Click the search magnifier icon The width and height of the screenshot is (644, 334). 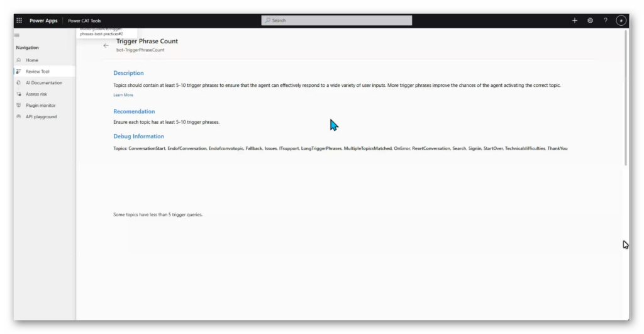[x=268, y=21]
